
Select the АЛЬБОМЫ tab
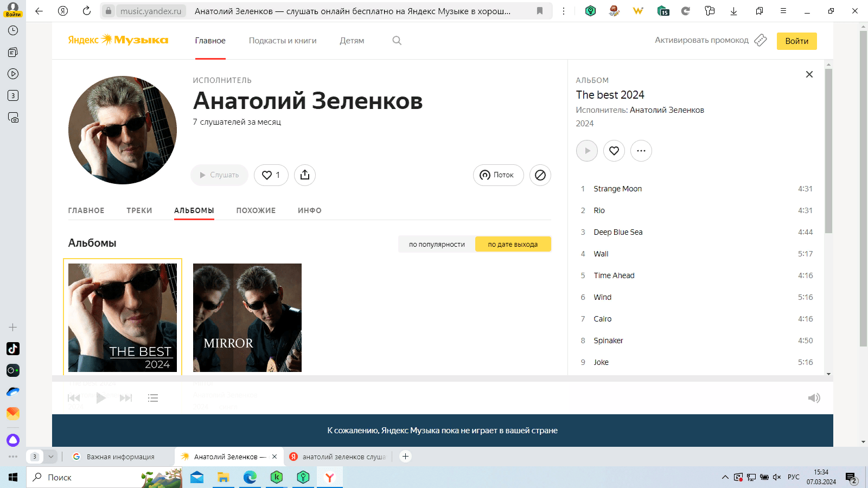click(194, 210)
